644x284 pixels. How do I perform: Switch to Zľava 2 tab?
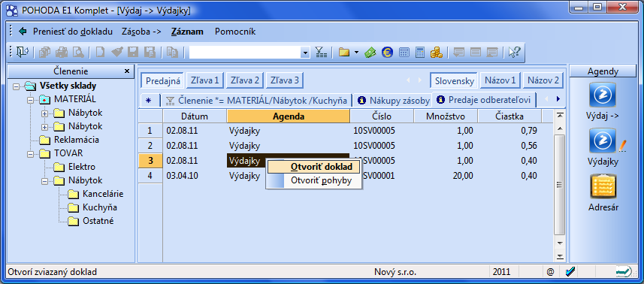(245, 80)
